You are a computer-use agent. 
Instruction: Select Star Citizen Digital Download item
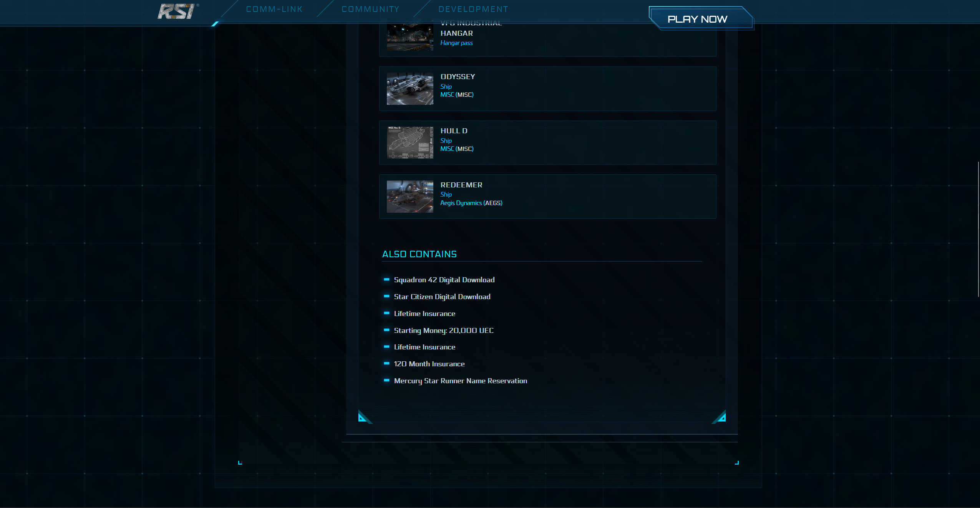pyautogui.click(x=442, y=297)
